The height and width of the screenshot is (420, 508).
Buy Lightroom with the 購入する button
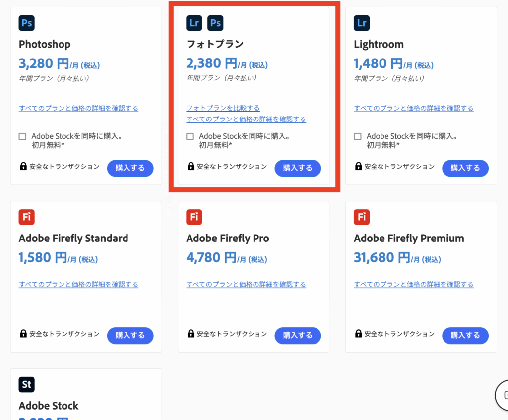[465, 168]
